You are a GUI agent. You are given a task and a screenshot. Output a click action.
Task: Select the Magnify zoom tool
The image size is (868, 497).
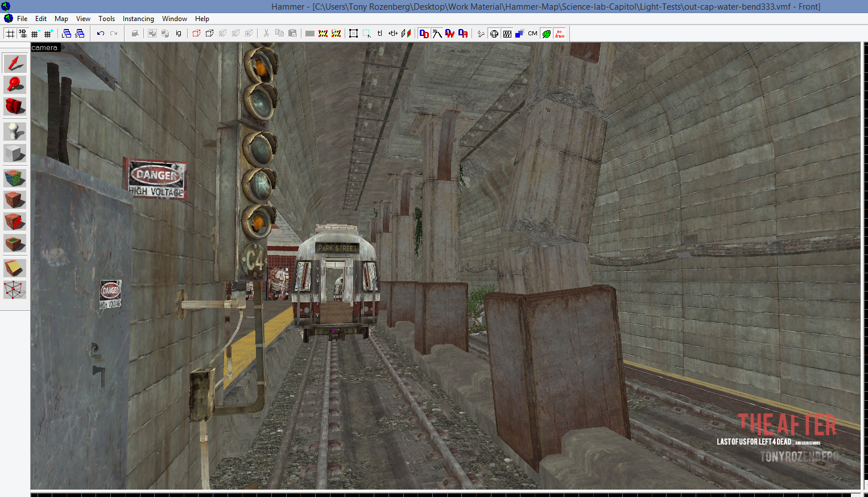click(x=15, y=85)
